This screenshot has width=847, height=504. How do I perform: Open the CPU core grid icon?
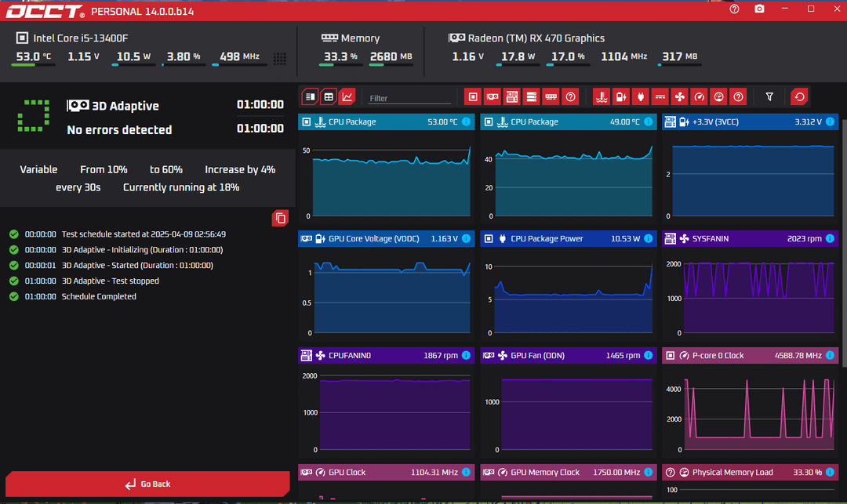tap(279, 58)
